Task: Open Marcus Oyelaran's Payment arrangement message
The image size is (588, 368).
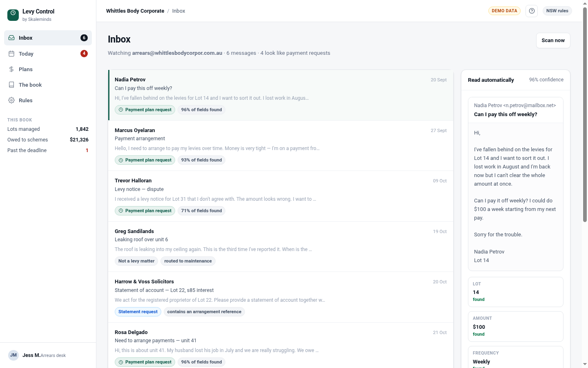Action: pos(281,146)
